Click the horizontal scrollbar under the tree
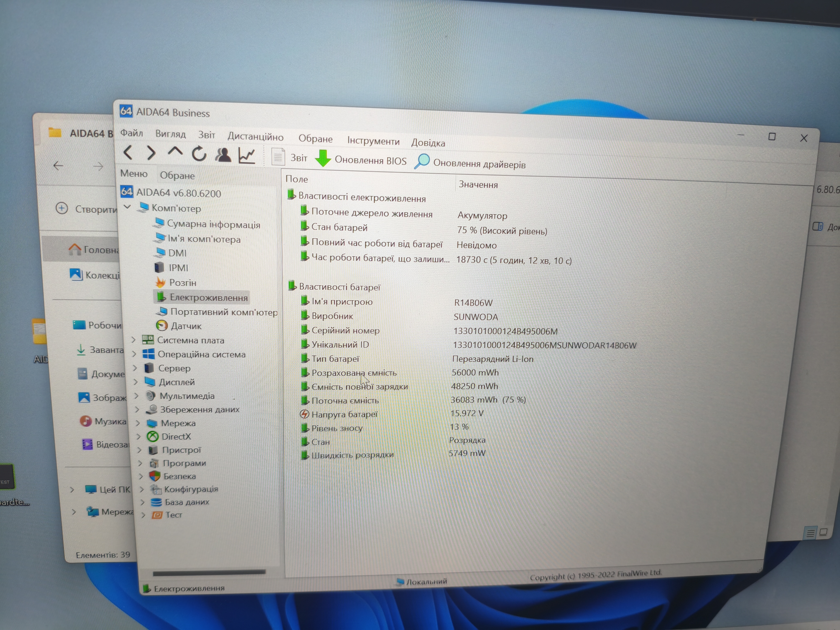Viewport: 840px width, 630px height. (x=209, y=572)
